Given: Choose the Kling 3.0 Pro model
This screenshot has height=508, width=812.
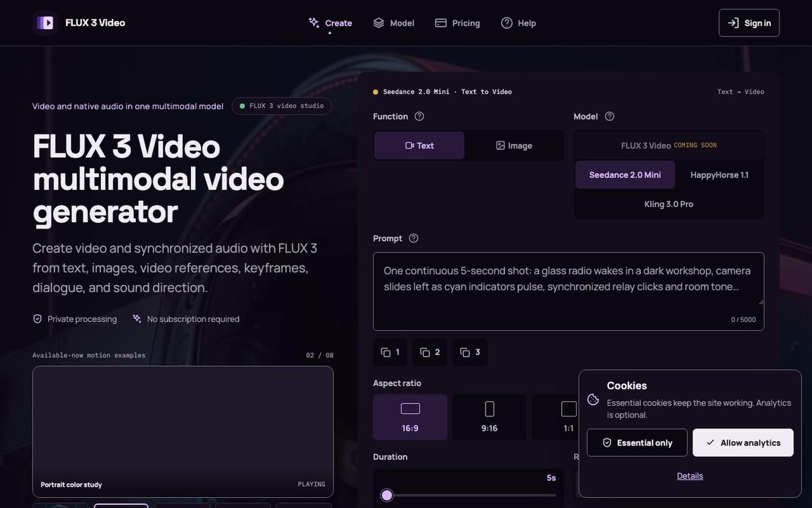Looking at the screenshot, I should coord(669,204).
